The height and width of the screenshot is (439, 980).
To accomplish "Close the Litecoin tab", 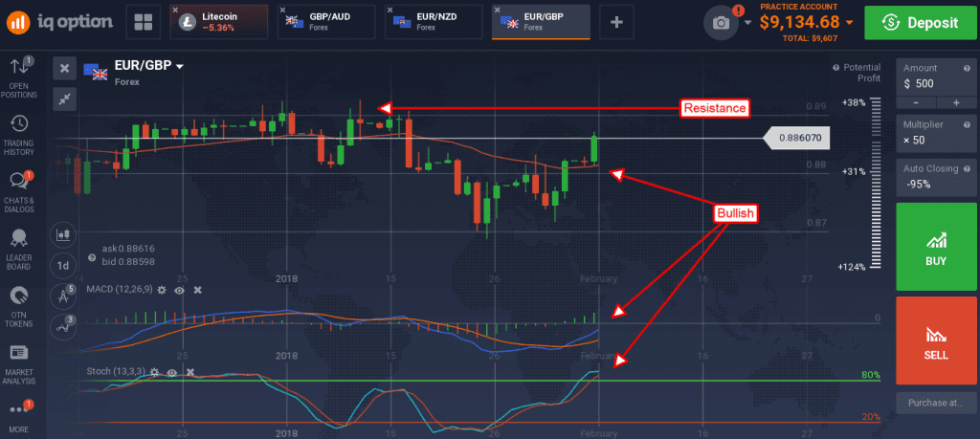I will [x=176, y=10].
